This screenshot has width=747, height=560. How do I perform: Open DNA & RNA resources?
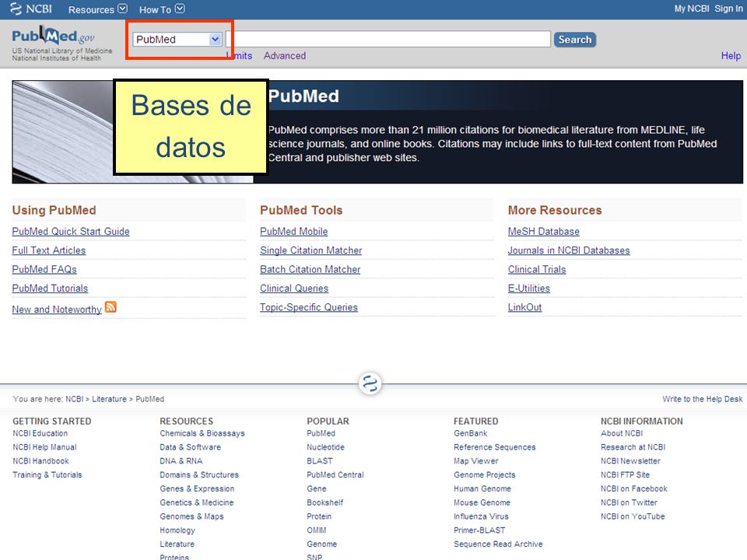click(x=181, y=461)
